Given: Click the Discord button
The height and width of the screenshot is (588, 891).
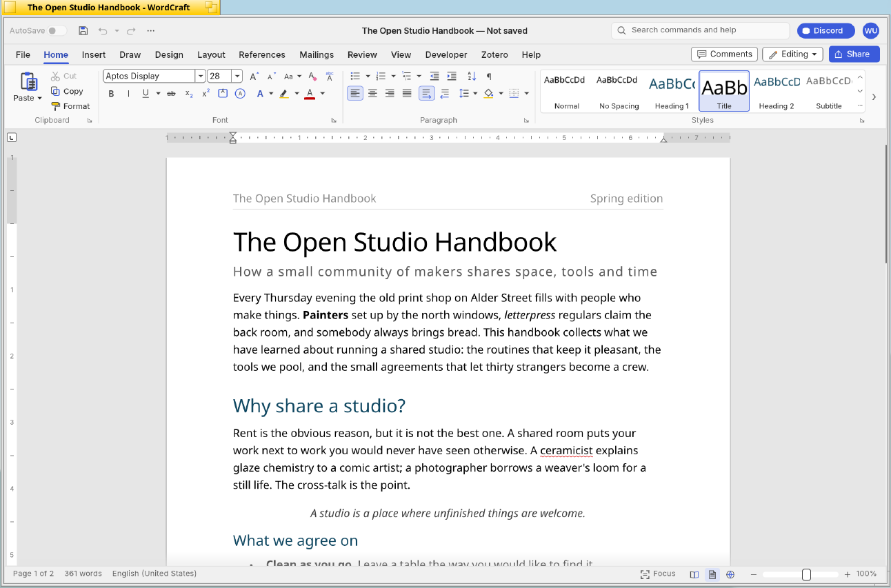Looking at the screenshot, I should (x=826, y=31).
